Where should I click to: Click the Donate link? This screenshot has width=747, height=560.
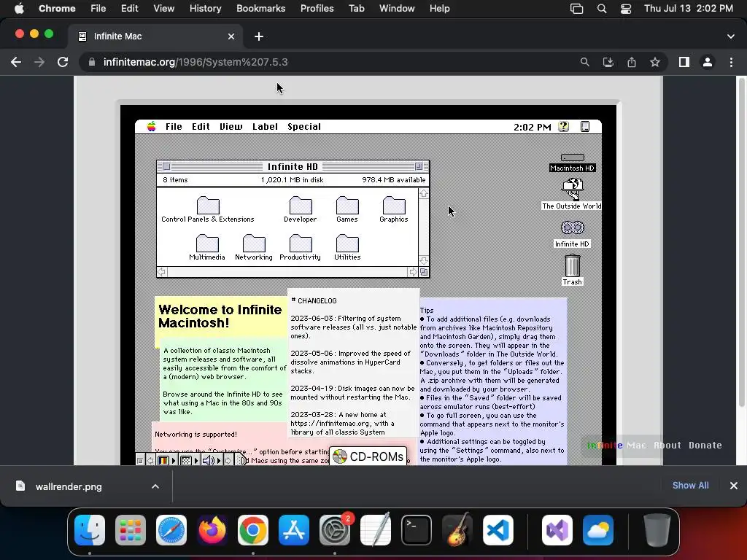705,446
